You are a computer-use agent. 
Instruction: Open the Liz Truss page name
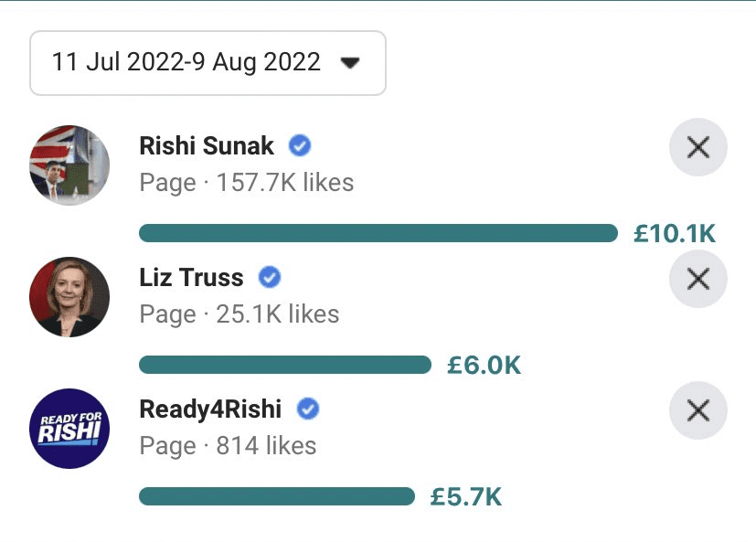pos(191,277)
